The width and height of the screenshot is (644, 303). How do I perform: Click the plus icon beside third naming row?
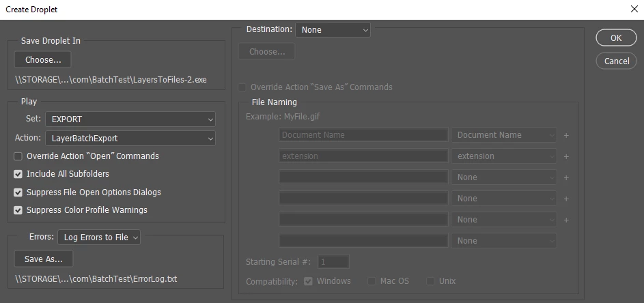(x=566, y=178)
